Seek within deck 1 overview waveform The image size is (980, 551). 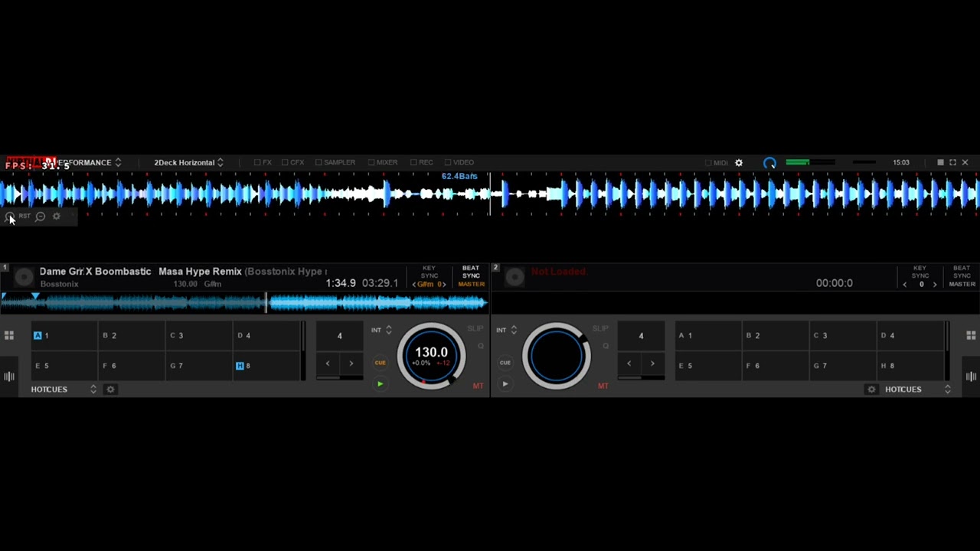(245, 303)
